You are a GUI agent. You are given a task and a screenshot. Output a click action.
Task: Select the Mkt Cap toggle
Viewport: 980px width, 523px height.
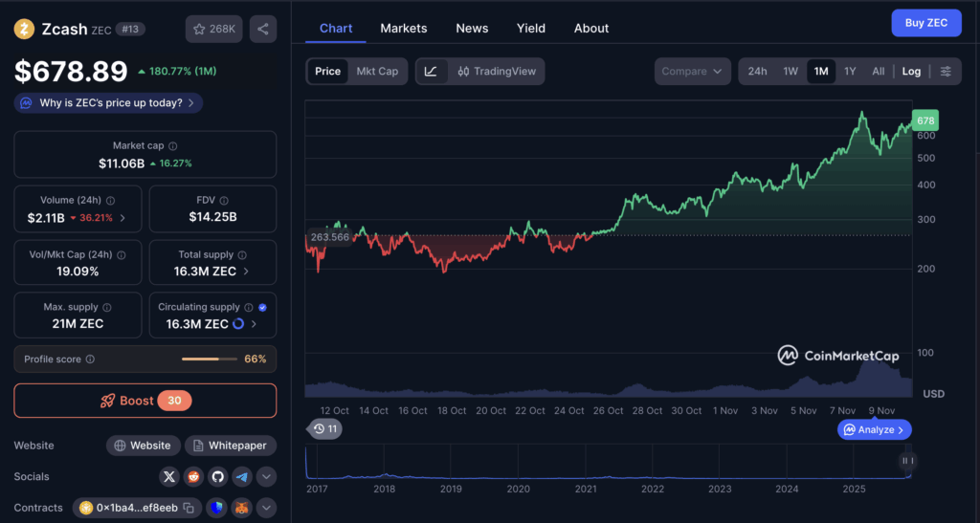point(377,71)
